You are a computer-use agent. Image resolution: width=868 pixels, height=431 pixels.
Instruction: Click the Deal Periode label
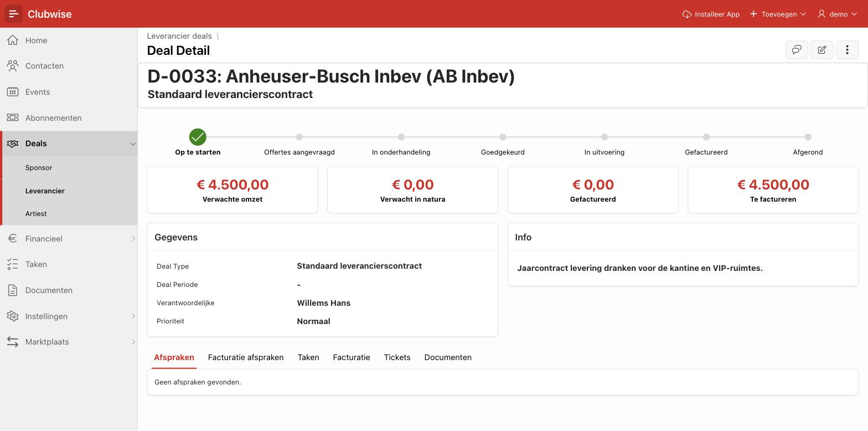[x=177, y=285]
